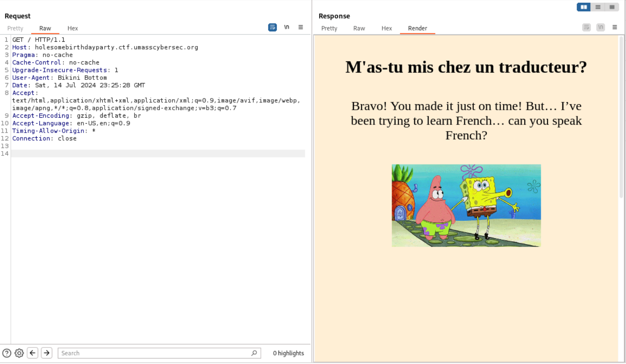Go to next search match arrow
This screenshot has height=364, width=626.
pyautogui.click(x=46, y=353)
